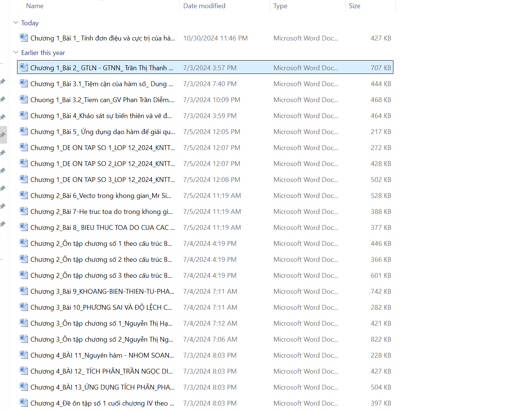This screenshot has height=410, width=532.
Task: Select file name Chương 2_Bài 6_Vecto trong khong gian
Action: 101,196
